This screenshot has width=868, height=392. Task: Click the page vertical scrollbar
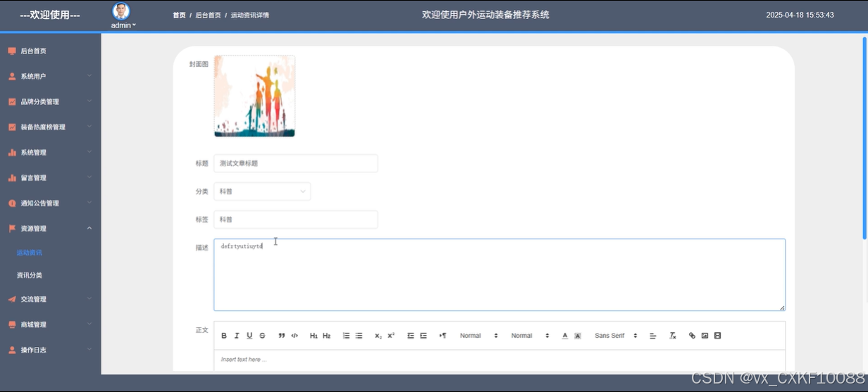pos(864,137)
